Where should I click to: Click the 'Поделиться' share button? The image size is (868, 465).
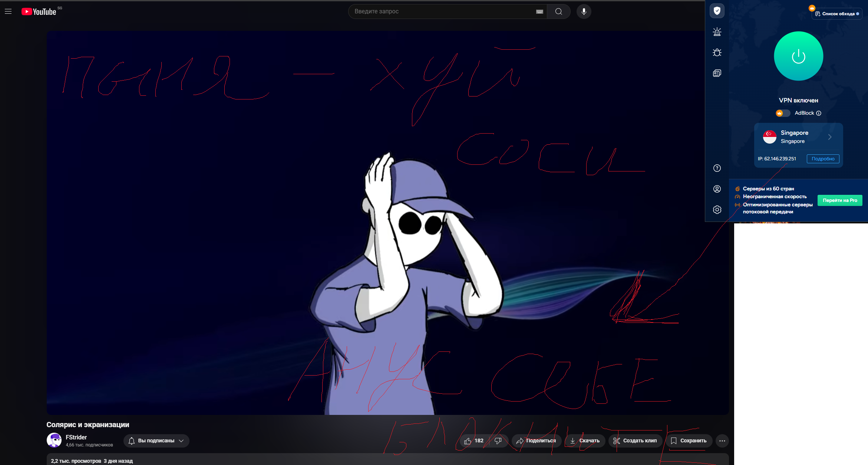[536, 441]
